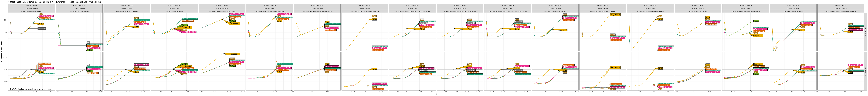Click the 'Slower' gray label in first panel
Viewport: 868px width, 96px height.
[42, 29]
